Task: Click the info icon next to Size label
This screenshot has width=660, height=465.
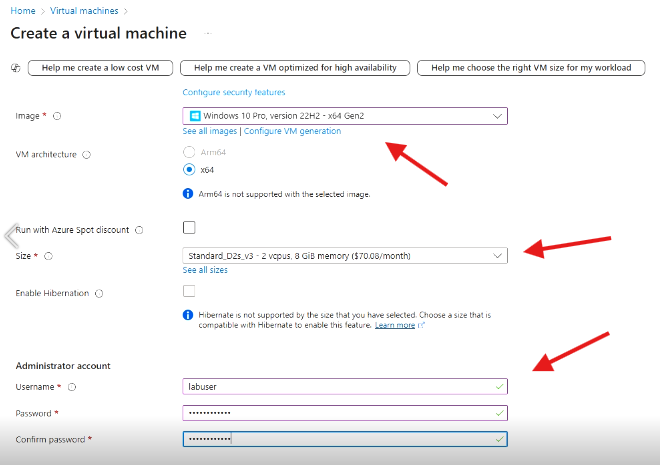Action: coord(48,256)
